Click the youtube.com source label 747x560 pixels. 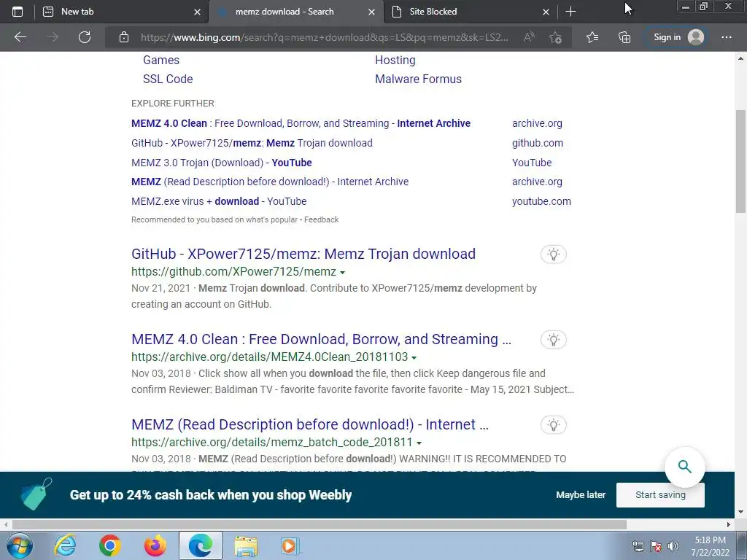pyautogui.click(x=541, y=201)
